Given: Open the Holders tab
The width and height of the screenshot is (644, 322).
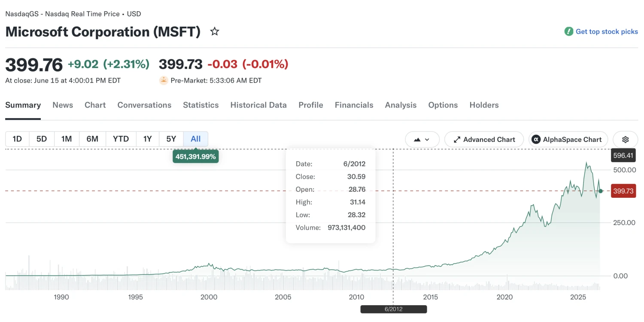Looking at the screenshot, I should click(484, 105).
